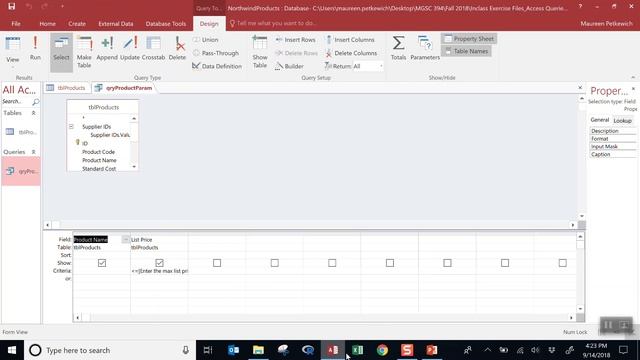Select Standard Cost field in tblProducts list
The height and width of the screenshot is (360, 640).
(x=99, y=169)
